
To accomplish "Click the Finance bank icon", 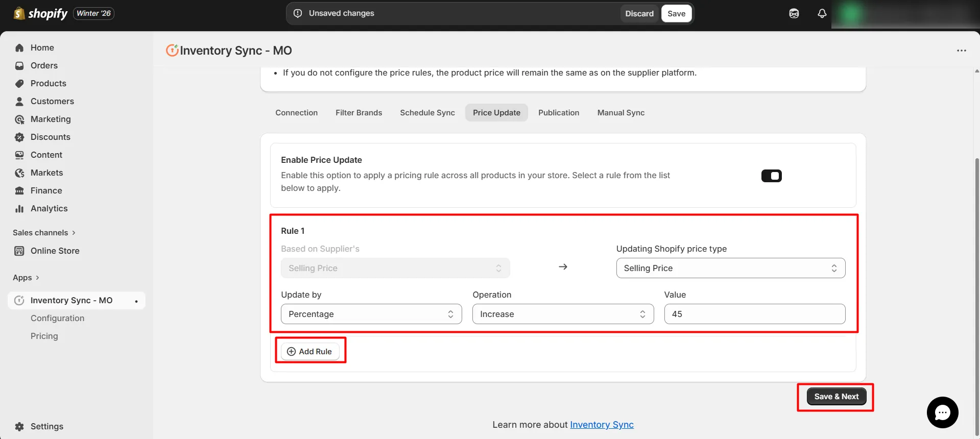I will coord(19,190).
